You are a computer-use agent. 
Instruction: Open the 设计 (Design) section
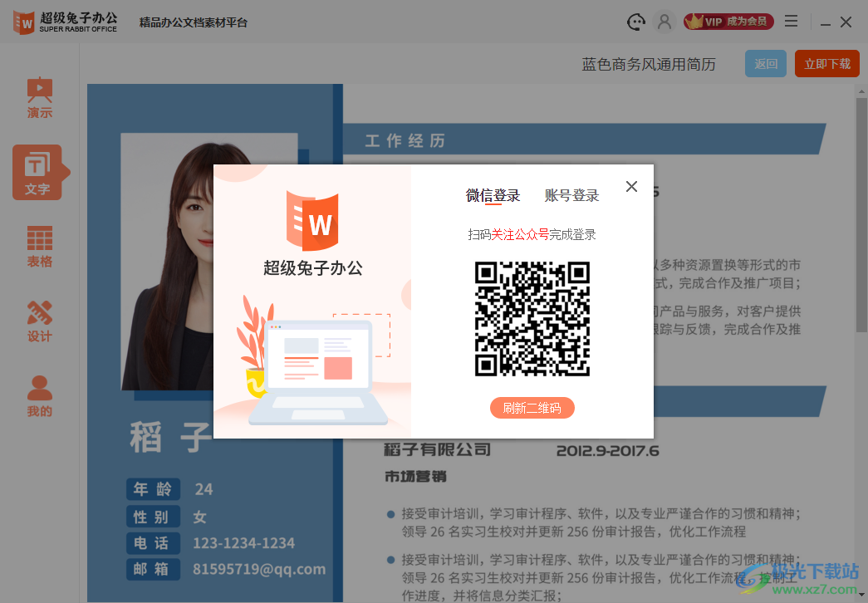pyautogui.click(x=39, y=321)
